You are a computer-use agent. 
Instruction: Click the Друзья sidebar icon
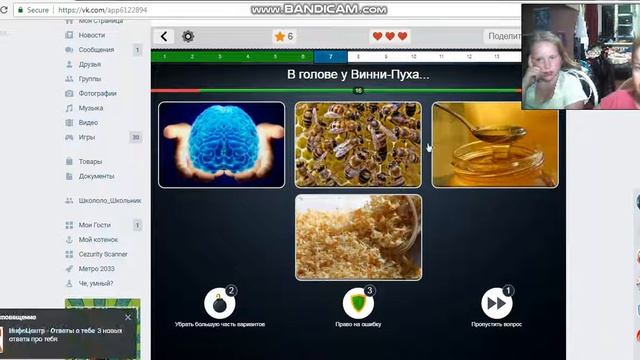(x=69, y=64)
